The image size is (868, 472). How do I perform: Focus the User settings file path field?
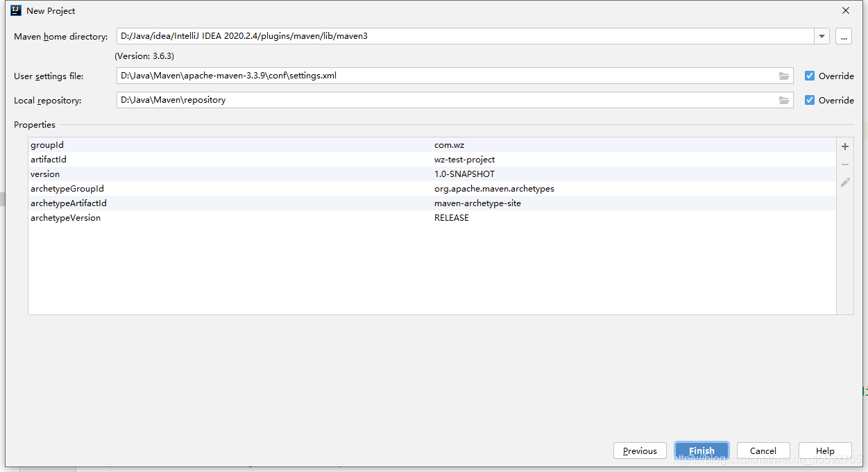coord(454,76)
